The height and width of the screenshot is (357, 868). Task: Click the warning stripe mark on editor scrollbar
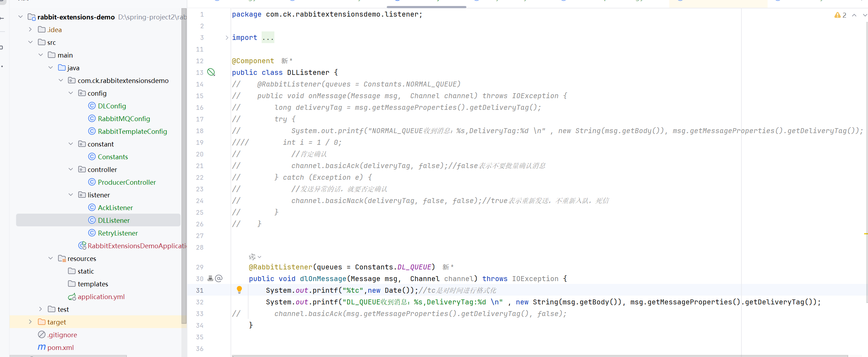pos(866,234)
